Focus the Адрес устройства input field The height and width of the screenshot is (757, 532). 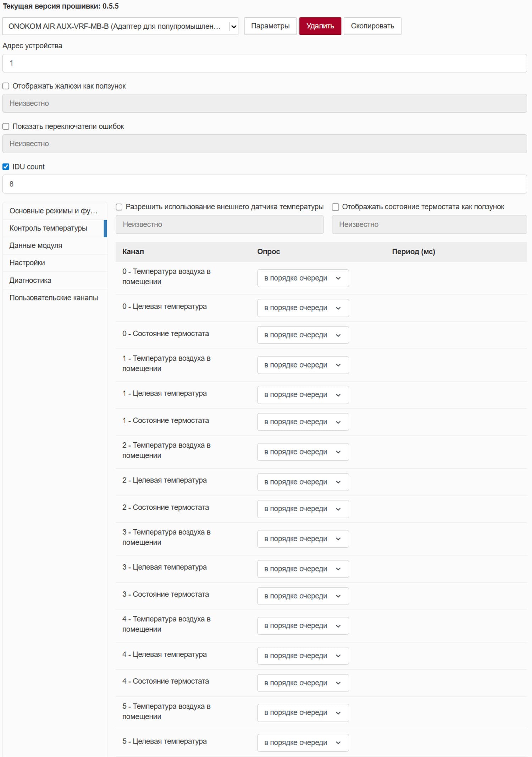(264, 63)
